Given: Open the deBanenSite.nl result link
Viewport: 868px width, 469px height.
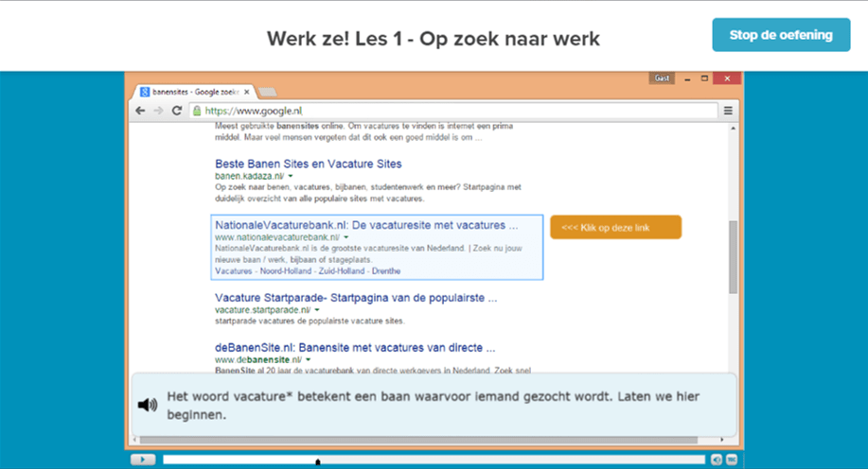Looking at the screenshot, I should (355, 347).
